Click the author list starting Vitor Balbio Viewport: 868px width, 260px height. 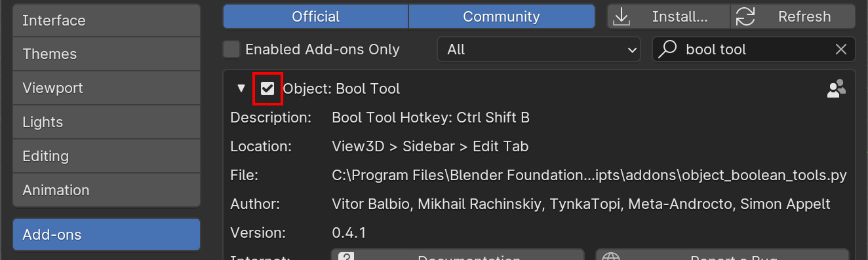click(x=582, y=204)
